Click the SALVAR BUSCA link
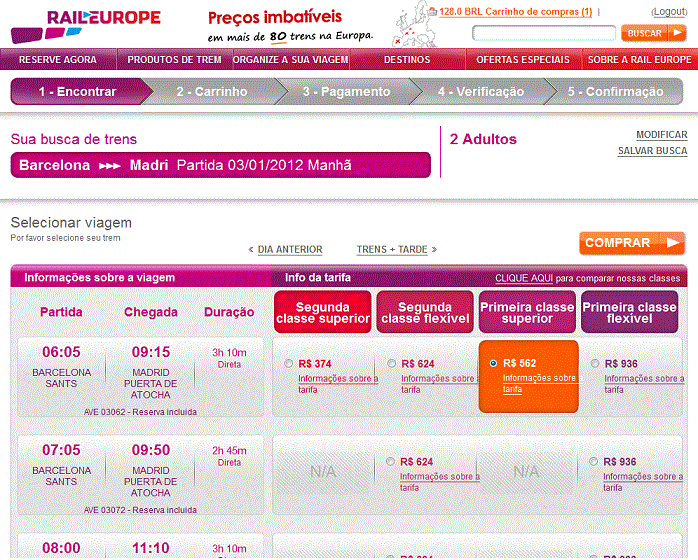 [x=652, y=151]
